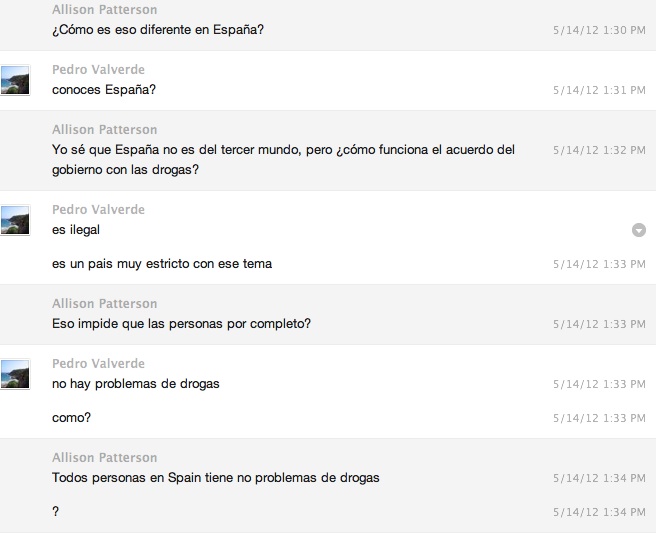Select the message "Eso impide que las personas"

[x=181, y=324]
